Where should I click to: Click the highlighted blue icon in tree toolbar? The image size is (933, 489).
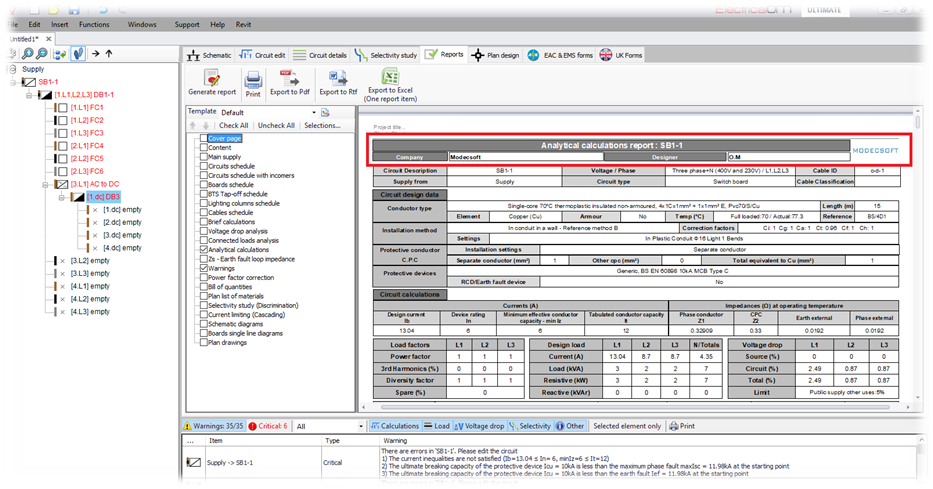78,54
